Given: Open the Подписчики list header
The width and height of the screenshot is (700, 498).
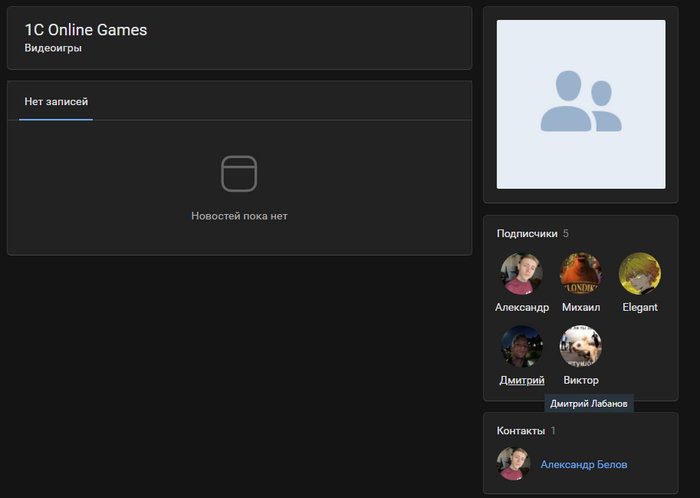Looking at the screenshot, I should (x=527, y=233).
